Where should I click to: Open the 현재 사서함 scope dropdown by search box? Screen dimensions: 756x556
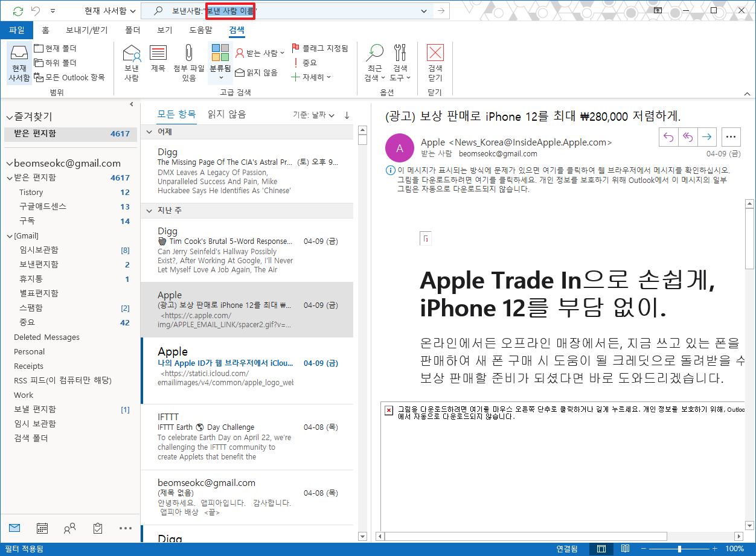click(x=110, y=11)
